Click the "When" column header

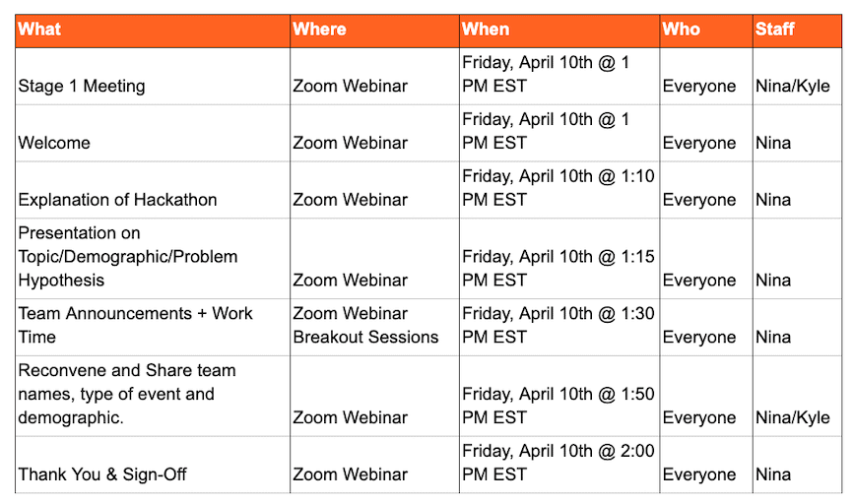click(559, 31)
